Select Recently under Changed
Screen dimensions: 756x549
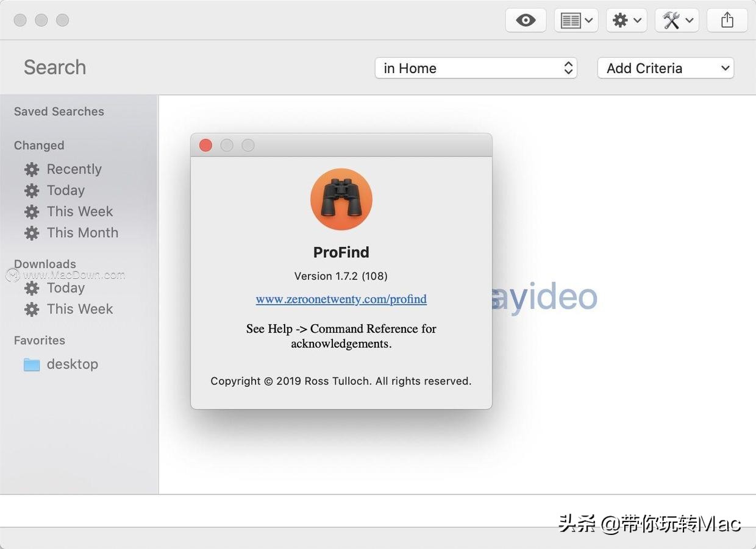coord(74,169)
